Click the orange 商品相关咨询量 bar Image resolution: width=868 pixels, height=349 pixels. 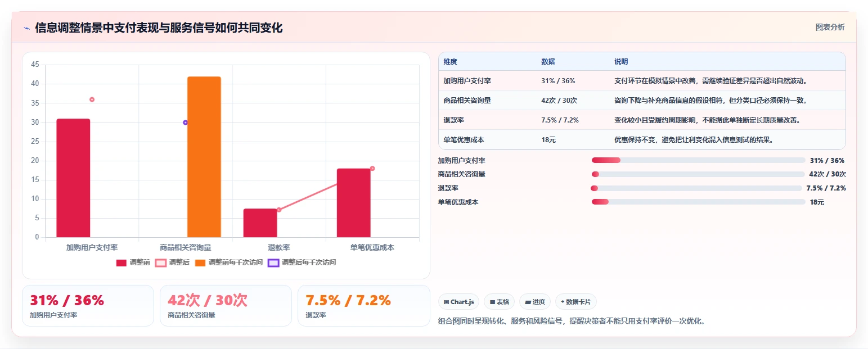pyautogui.click(x=204, y=157)
